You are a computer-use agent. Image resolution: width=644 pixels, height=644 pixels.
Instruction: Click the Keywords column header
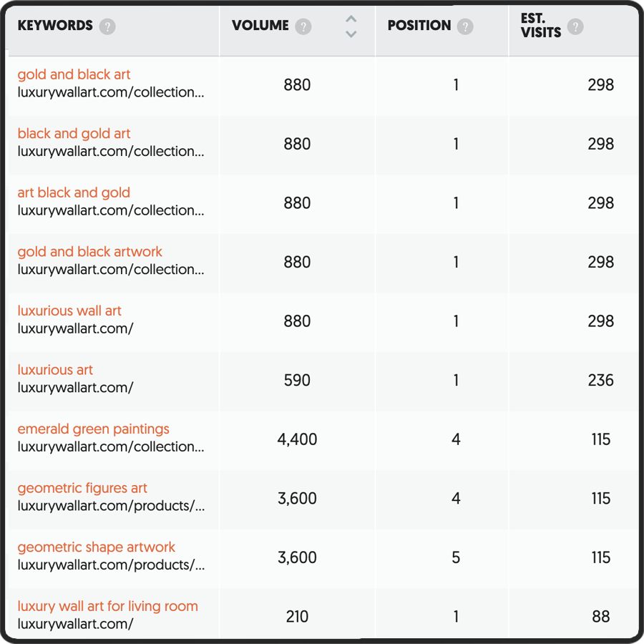pyautogui.click(x=55, y=26)
